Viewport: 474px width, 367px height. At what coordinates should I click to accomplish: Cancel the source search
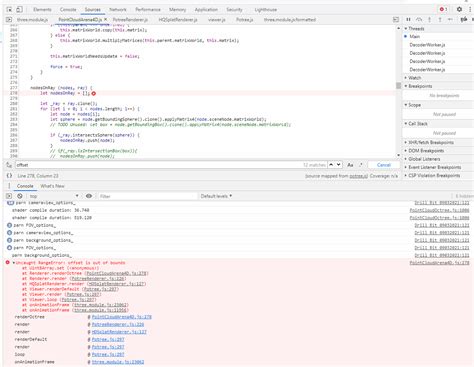(x=384, y=165)
